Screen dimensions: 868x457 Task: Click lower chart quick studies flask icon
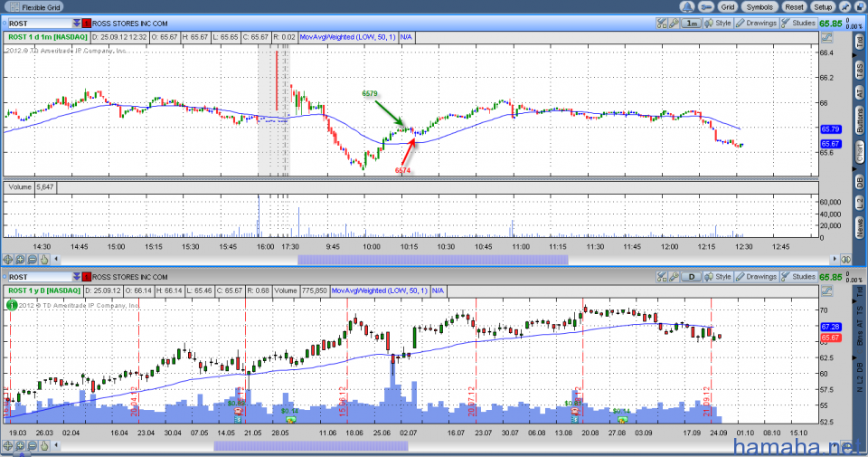[661, 277]
